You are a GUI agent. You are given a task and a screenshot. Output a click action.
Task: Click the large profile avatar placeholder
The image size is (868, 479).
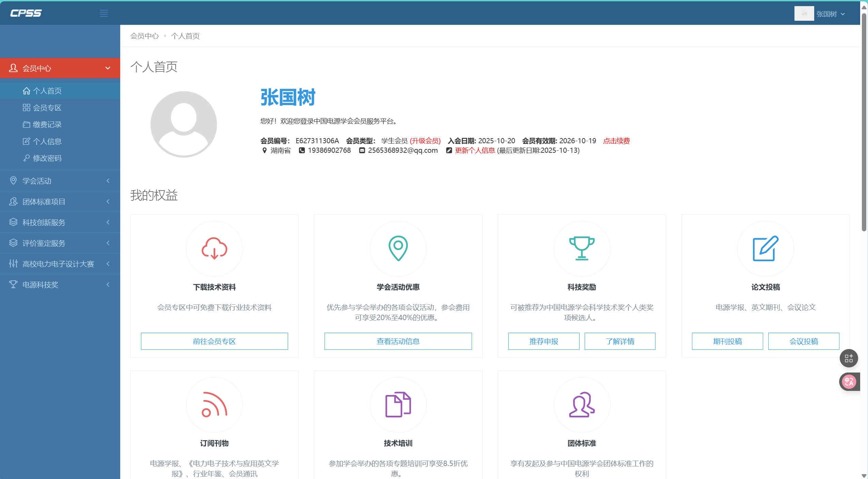coord(184,124)
